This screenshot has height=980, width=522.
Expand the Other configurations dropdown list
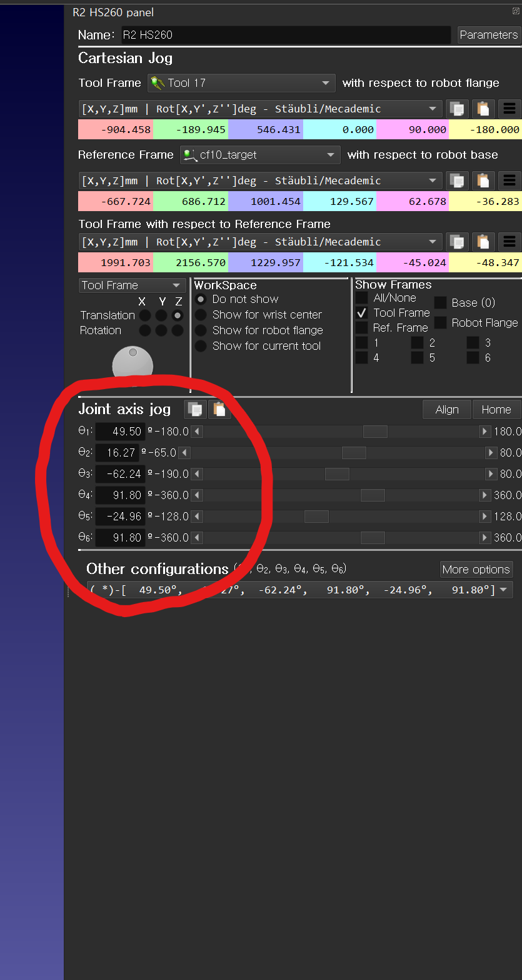(x=503, y=590)
